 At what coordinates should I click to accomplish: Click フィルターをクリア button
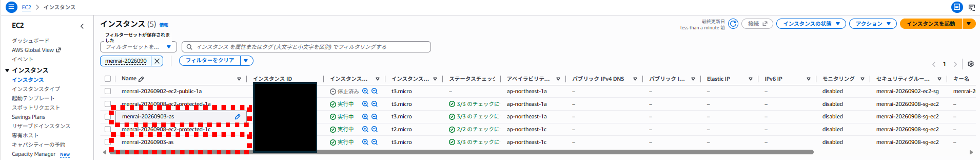pyautogui.click(x=210, y=60)
